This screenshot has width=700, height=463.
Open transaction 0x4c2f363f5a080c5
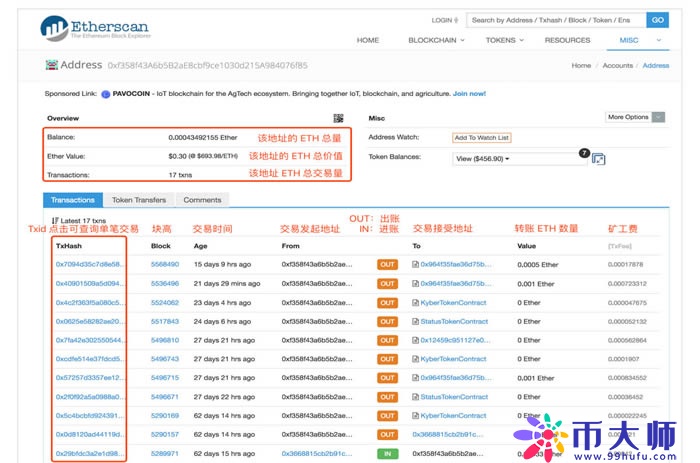click(89, 303)
